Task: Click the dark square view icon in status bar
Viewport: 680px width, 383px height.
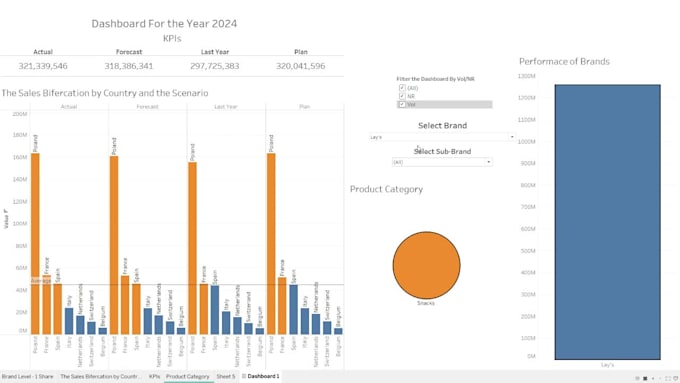Action: click(x=645, y=379)
